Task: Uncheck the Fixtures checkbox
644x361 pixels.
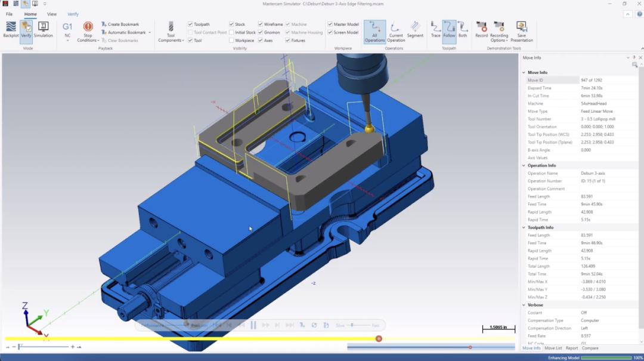Action: click(287, 41)
